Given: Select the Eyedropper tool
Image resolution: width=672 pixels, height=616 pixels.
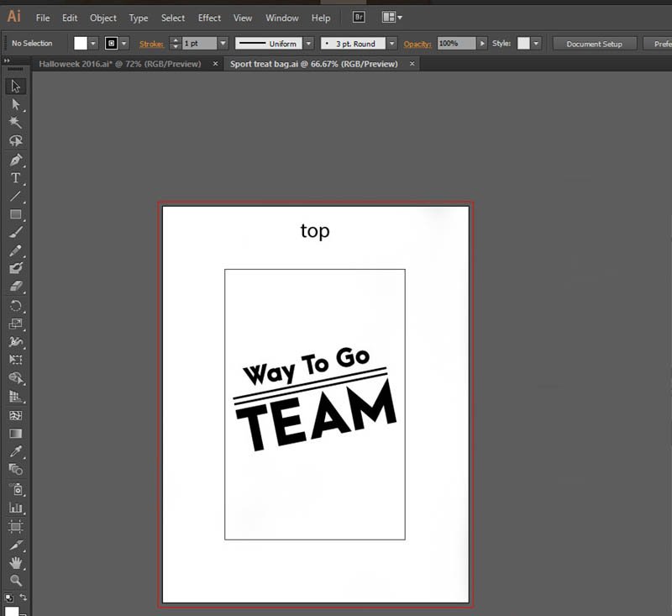Looking at the screenshot, I should [15, 453].
